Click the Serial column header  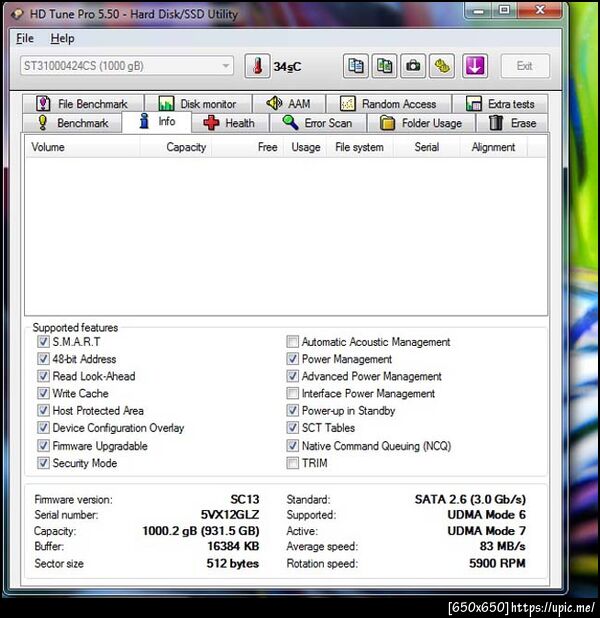click(x=427, y=147)
